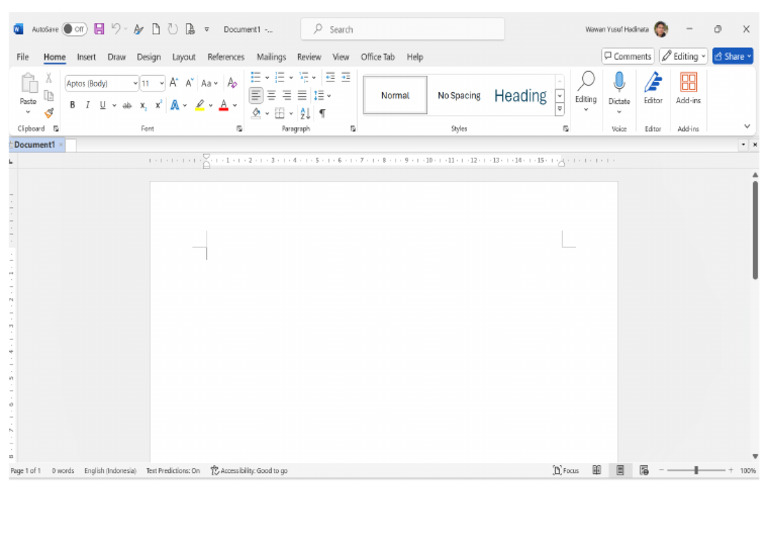The image size is (768, 543).
Task: Start Dictate microphone
Action: [619, 82]
